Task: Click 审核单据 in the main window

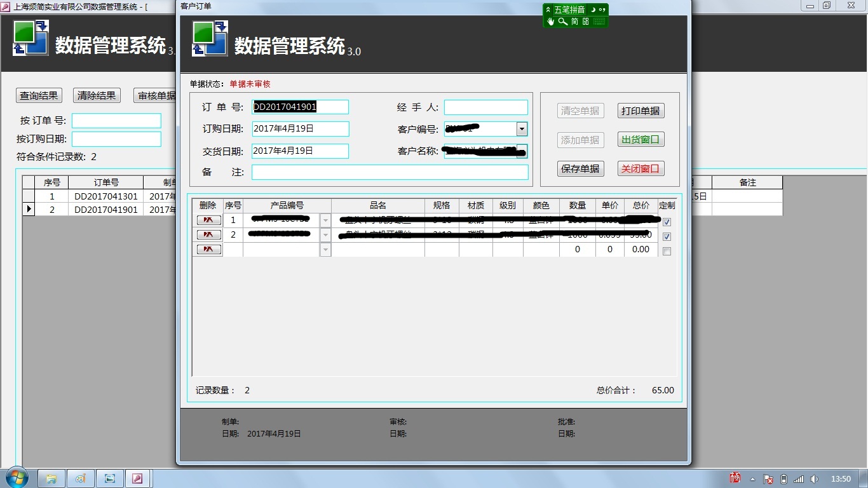Action: tap(154, 95)
